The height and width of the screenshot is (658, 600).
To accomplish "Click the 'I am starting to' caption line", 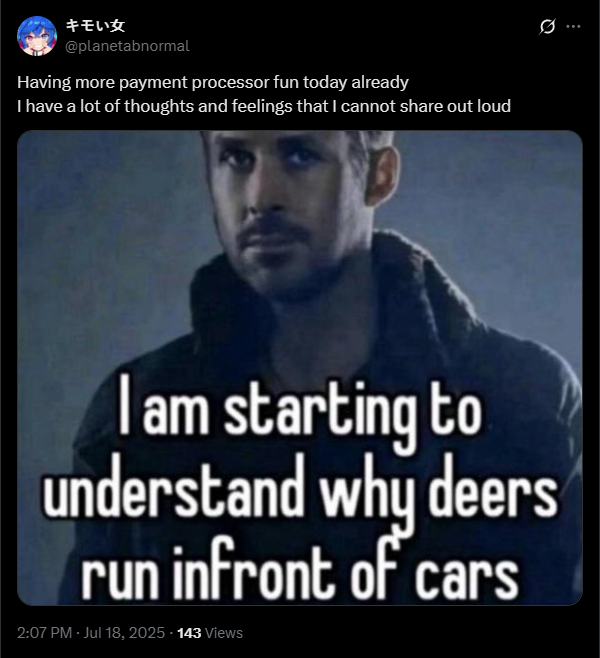I will click(300, 409).
